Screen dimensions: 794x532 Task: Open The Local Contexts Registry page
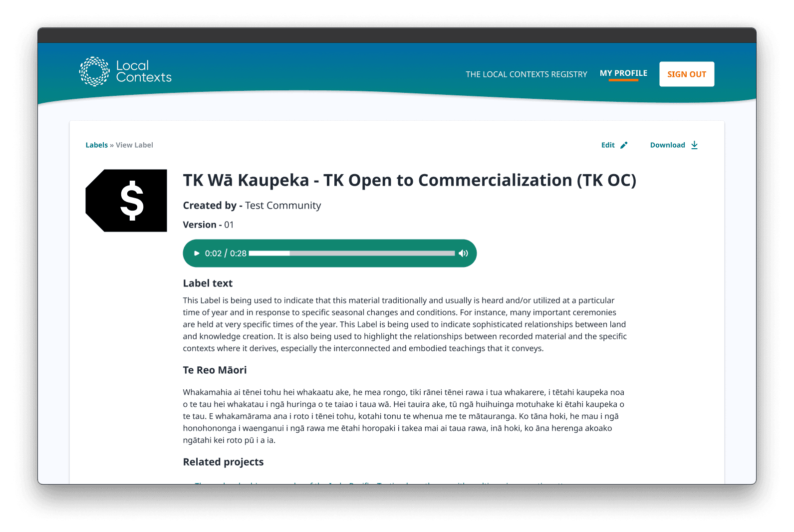tap(526, 74)
